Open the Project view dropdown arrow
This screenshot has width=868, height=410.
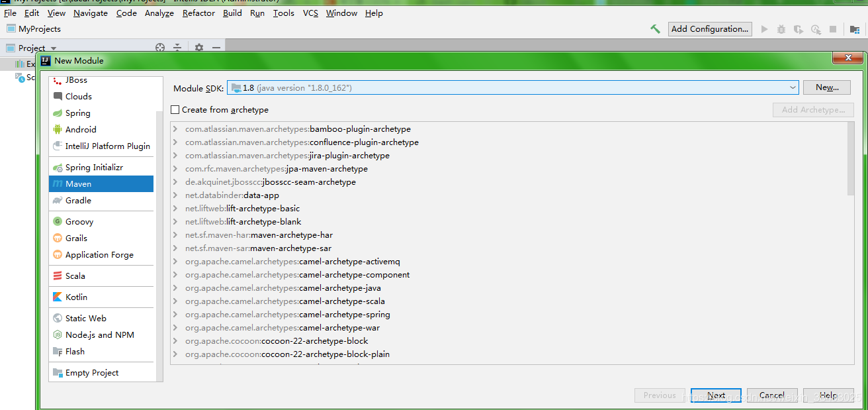tap(54, 48)
